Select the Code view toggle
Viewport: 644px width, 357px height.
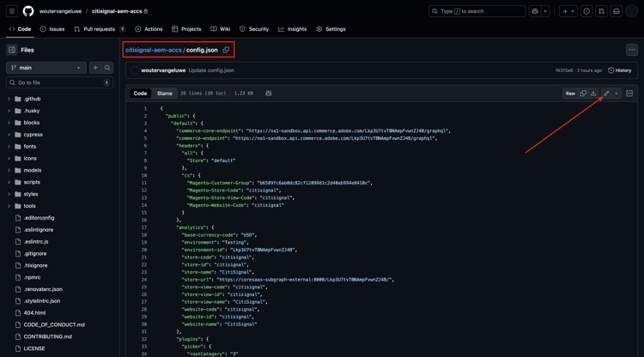[140, 94]
